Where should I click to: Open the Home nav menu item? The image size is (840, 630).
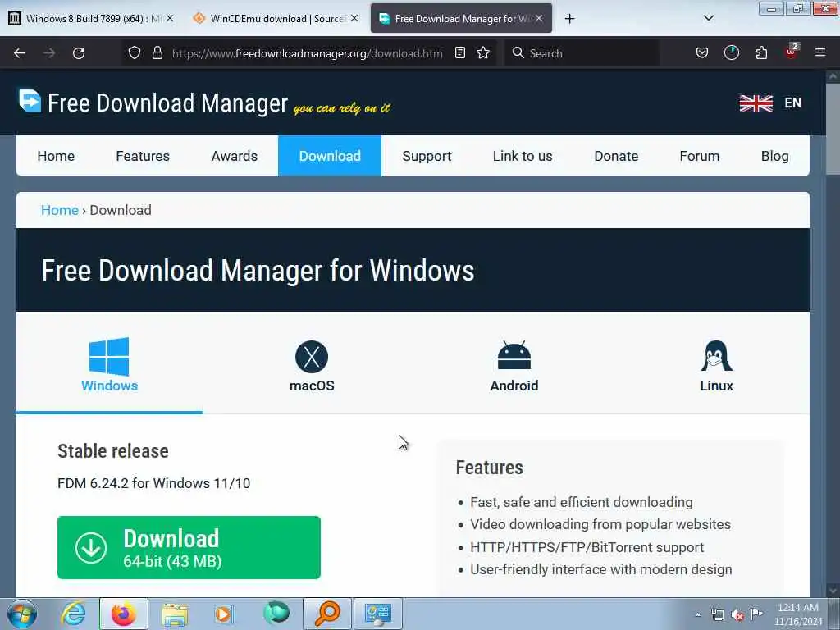click(56, 156)
